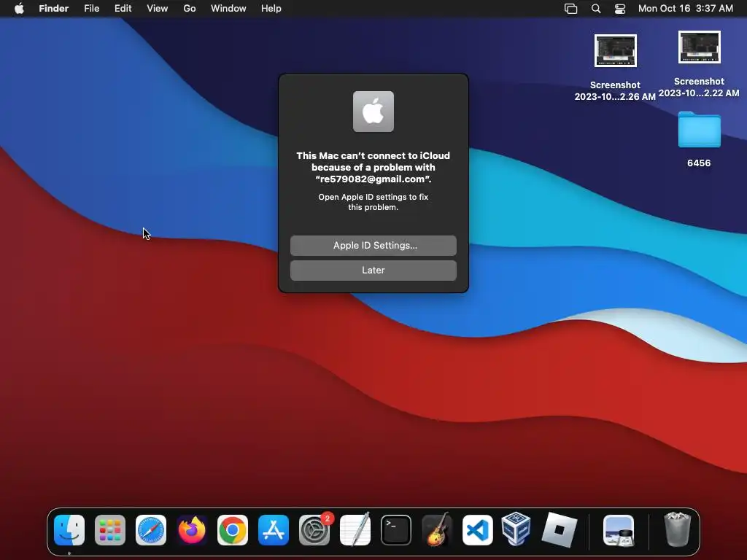The height and width of the screenshot is (560, 747).
Task: Open TextEdit from the Dock
Action: (355, 529)
